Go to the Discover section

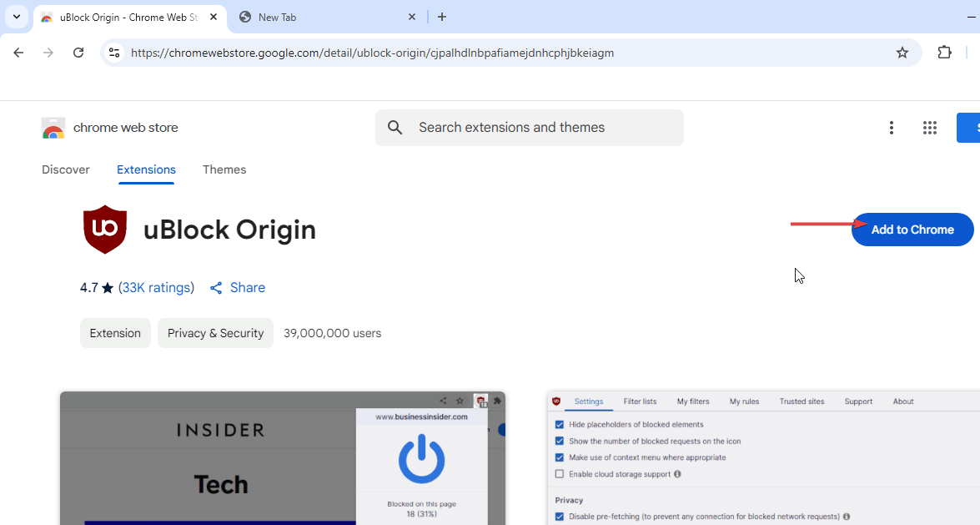pyautogui.click(x=65, y=169)
